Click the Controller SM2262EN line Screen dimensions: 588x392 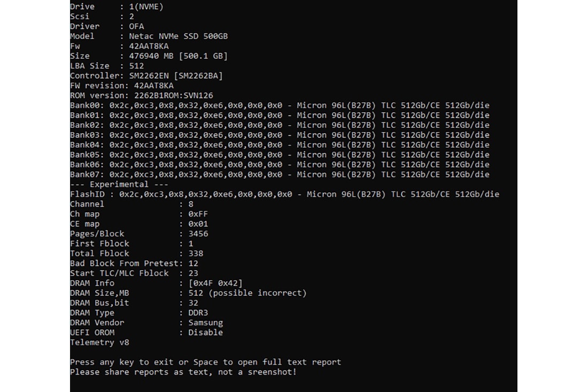146,75
